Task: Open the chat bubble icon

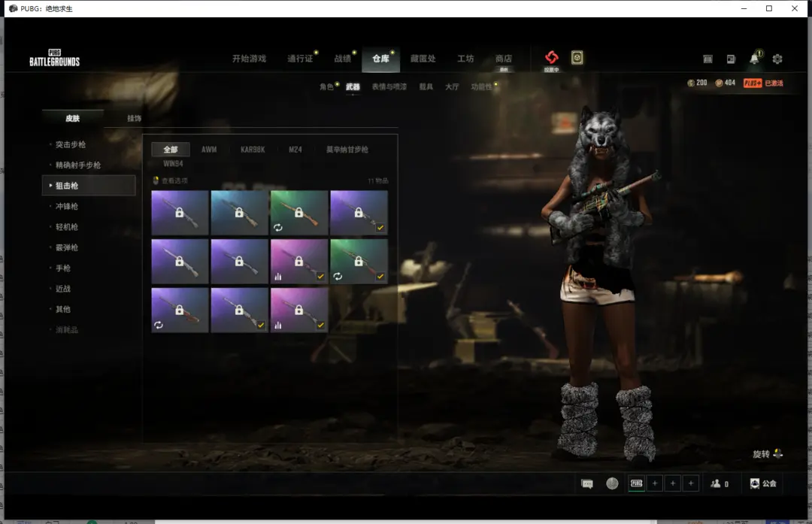Action: coord(587,484)
